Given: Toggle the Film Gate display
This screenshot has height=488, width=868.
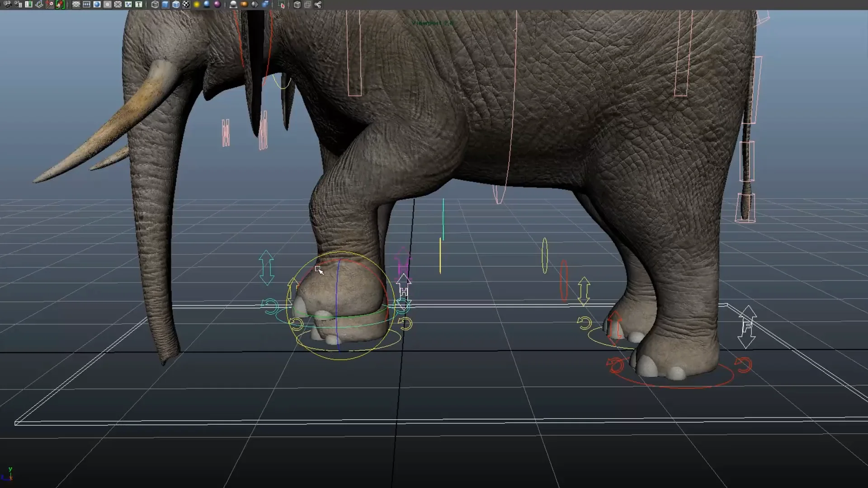Looking at the screenshot, I should coord(86,5).
